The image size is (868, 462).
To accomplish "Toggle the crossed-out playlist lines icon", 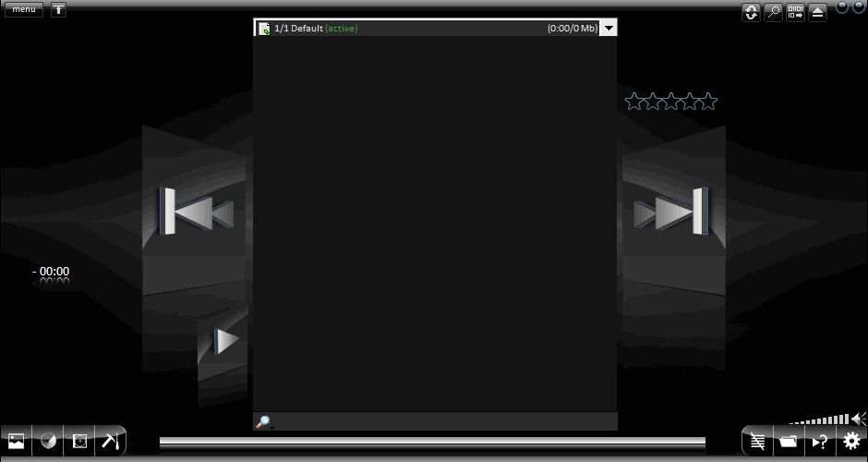I will point(757,442).
